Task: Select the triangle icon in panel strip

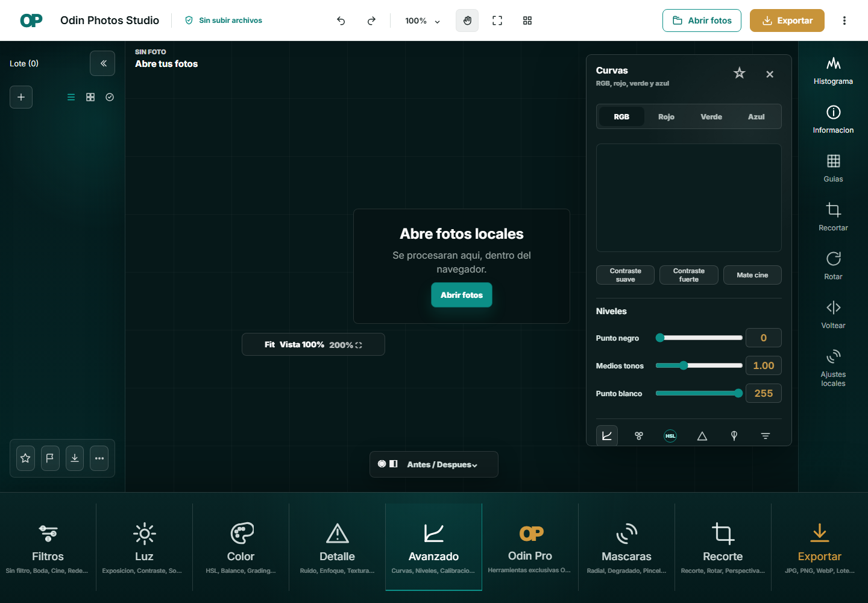Action: 702,436
